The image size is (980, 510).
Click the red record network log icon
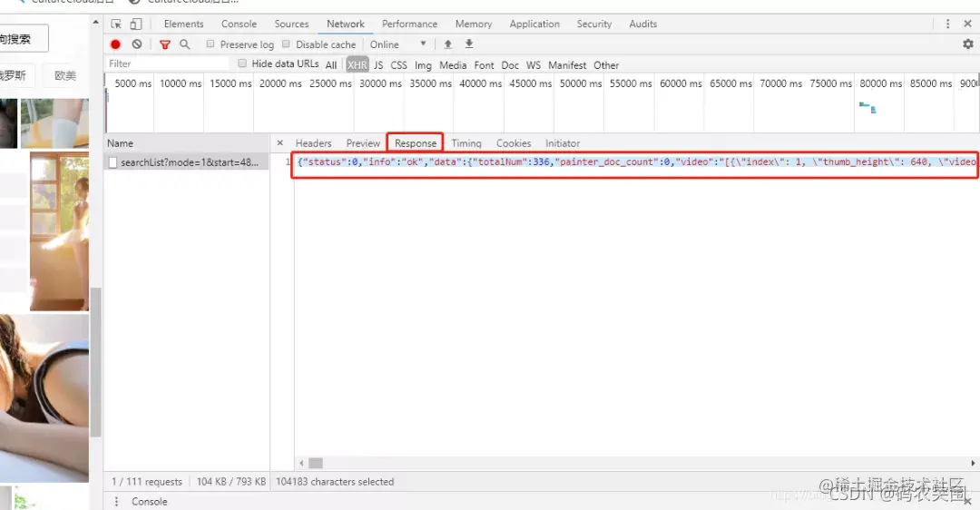click(115, 44)
